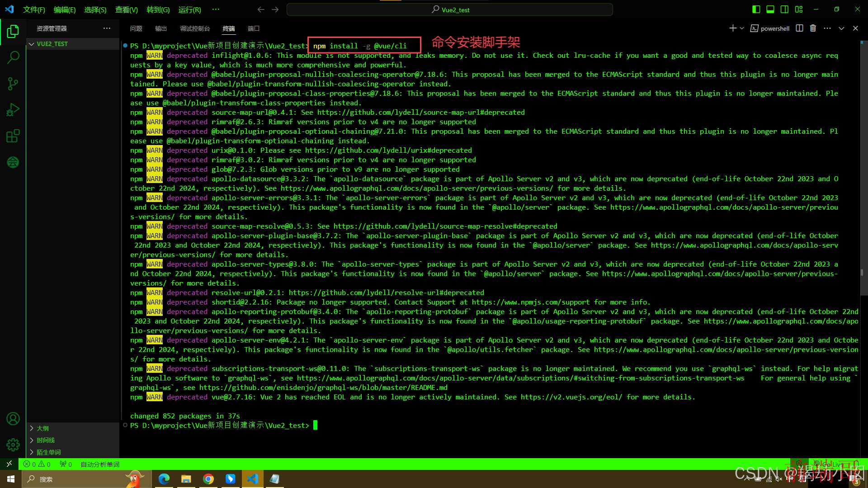Image resolution: width=868 pixels, height=488 pixels.
Task: Switch to the 端口 ports tab
Action: point(254,28)
